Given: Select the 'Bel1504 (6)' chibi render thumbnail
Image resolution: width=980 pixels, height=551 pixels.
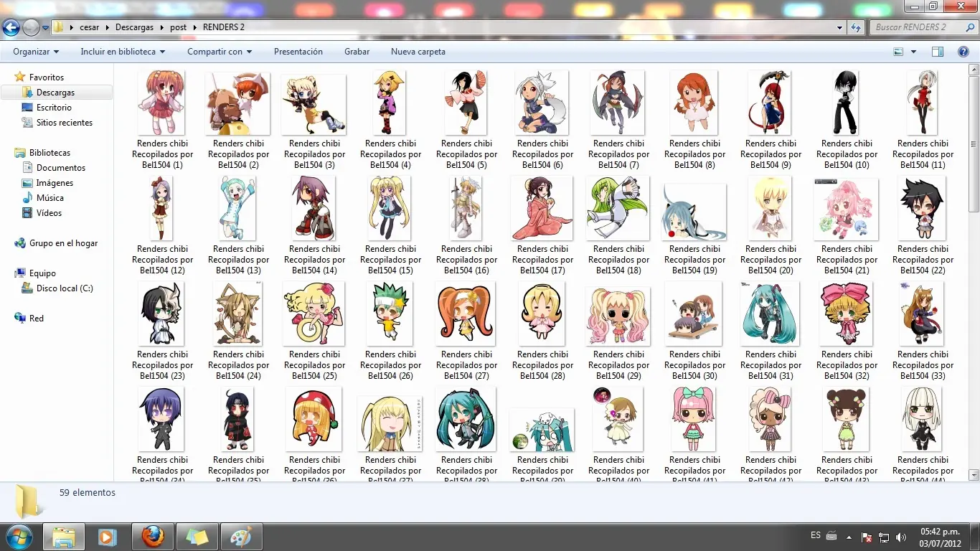Looking at the screenshot, I should [x=542, y=103].
